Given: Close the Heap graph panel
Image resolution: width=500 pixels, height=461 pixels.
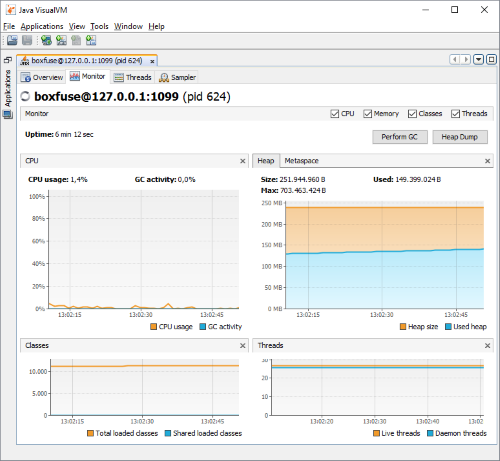Looking at the screenshot, I should [x=487, y=161].
